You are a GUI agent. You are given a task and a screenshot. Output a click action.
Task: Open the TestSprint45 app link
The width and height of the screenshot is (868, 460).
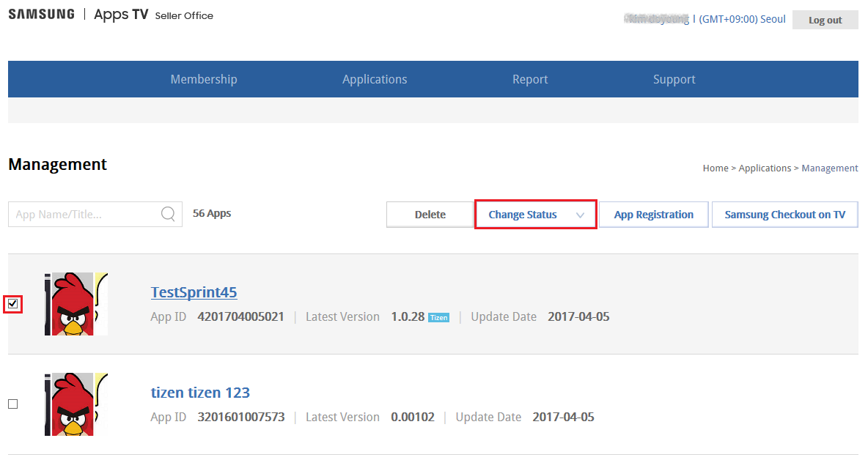point(194,292)
